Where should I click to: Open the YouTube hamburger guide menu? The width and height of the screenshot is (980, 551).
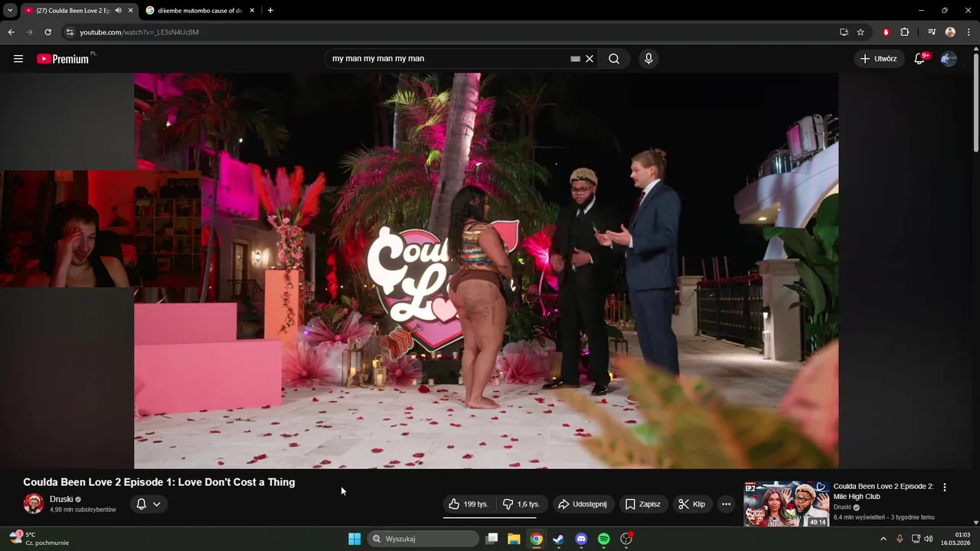pyautogui.click(x=18, y=59)
